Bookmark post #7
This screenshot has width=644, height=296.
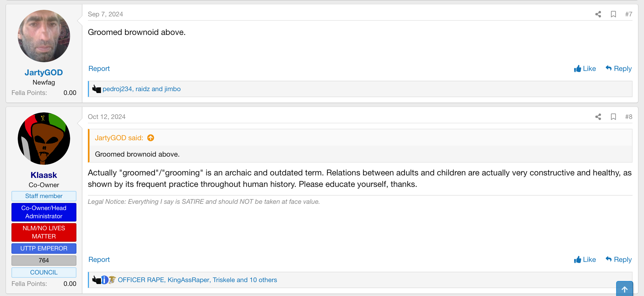[x=613, y=14]
